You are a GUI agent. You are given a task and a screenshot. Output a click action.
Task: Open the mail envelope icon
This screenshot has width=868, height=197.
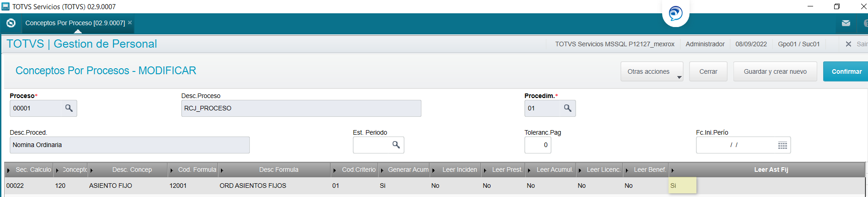[846, 23]
